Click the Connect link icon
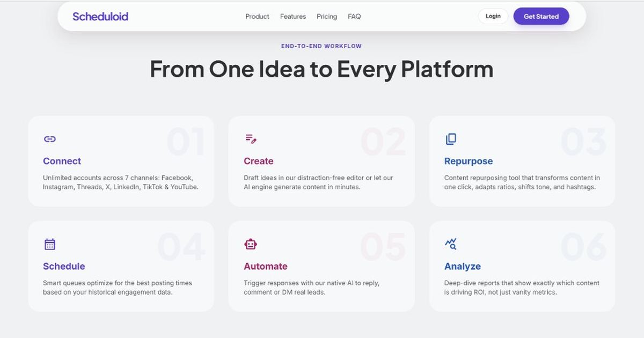Viewport: 644px width, 338px height. [50, 139]
